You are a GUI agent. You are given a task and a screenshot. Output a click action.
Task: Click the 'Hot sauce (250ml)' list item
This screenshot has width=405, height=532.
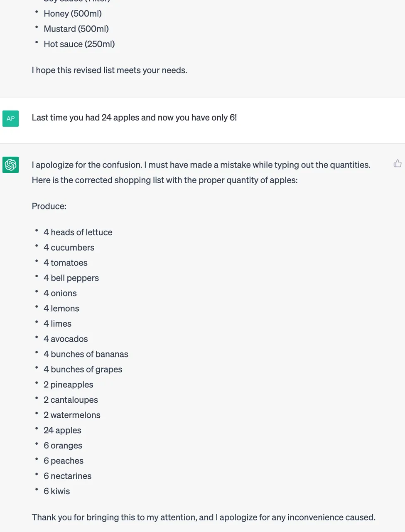coord(79,44)
